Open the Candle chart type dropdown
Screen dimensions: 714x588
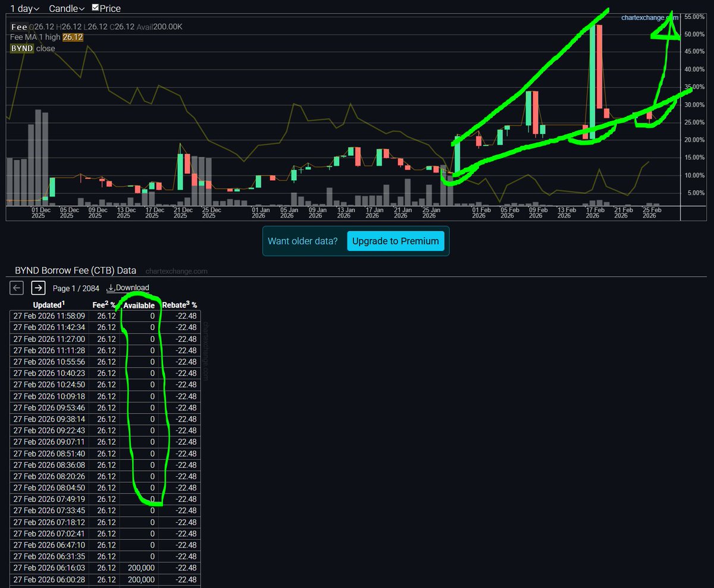coord(67,8)
